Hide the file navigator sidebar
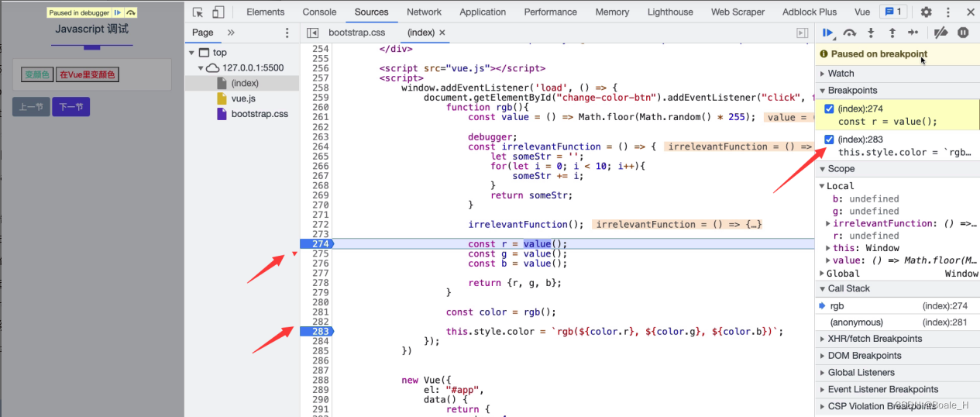 tap(313, 33)
